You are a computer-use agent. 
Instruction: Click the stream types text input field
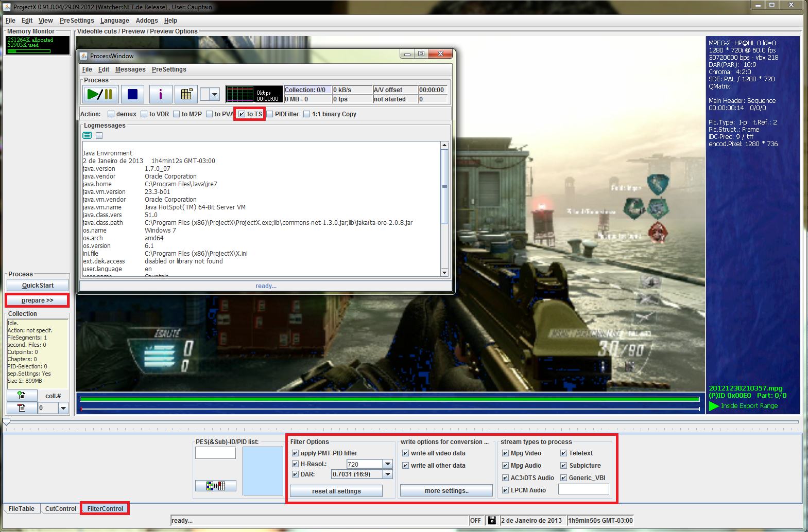(x=583, y=490)
